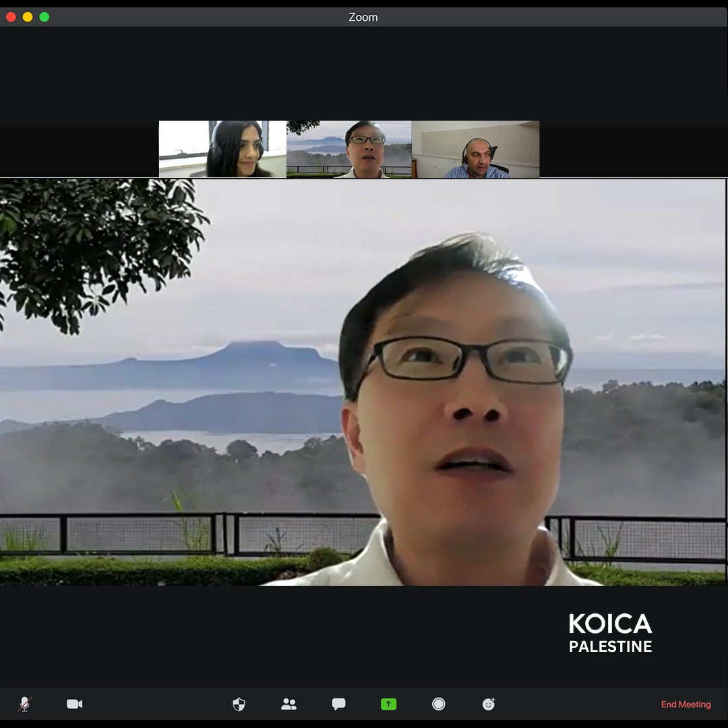Click End Meeting
This screenshot has width=728, height=728.
(x=686, y=704)
